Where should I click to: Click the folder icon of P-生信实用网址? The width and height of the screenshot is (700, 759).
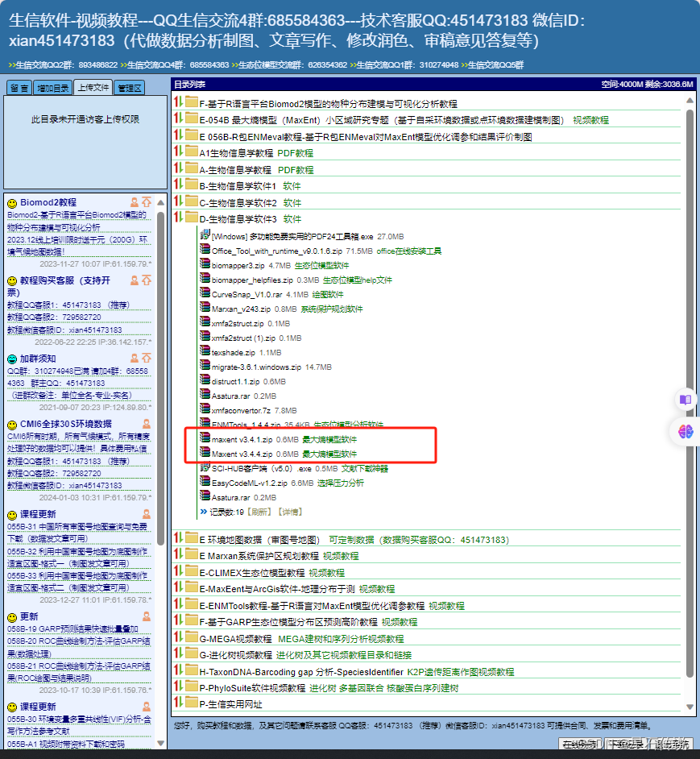click(x=193, y=703)
